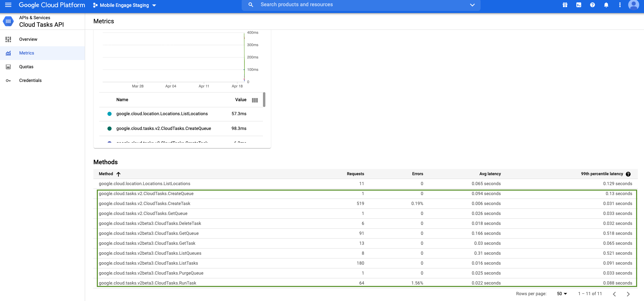Select v2beta3.CloudTasks.RunTask method row
644x301 pixels.
point(365,283)
